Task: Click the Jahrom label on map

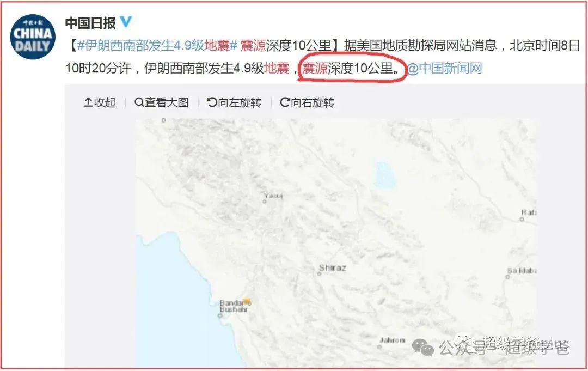Action: pos(392,340)
